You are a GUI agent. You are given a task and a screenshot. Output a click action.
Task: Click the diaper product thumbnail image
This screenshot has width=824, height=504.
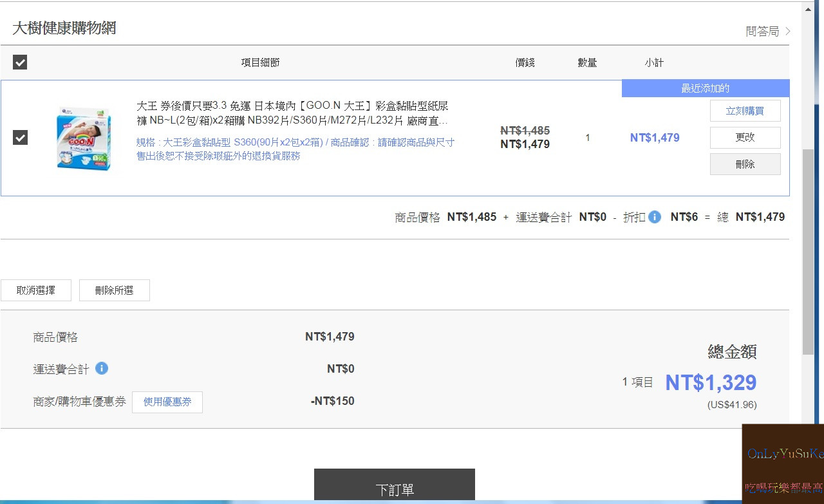[83, 137]
